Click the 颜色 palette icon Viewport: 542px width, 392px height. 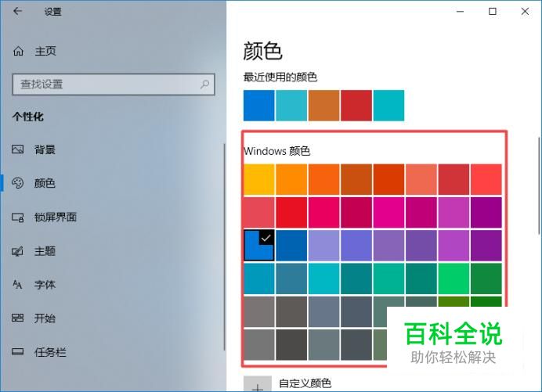18,183
